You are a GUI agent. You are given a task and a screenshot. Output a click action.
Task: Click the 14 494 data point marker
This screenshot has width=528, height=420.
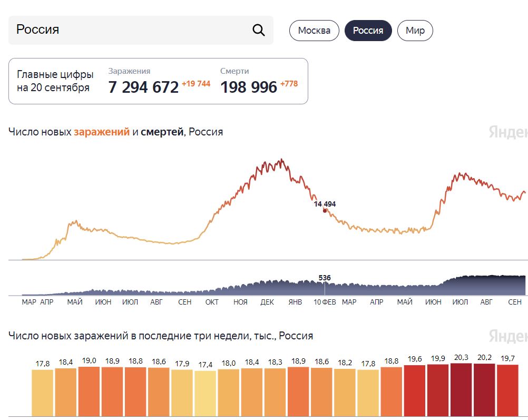[x=325, y=211]
